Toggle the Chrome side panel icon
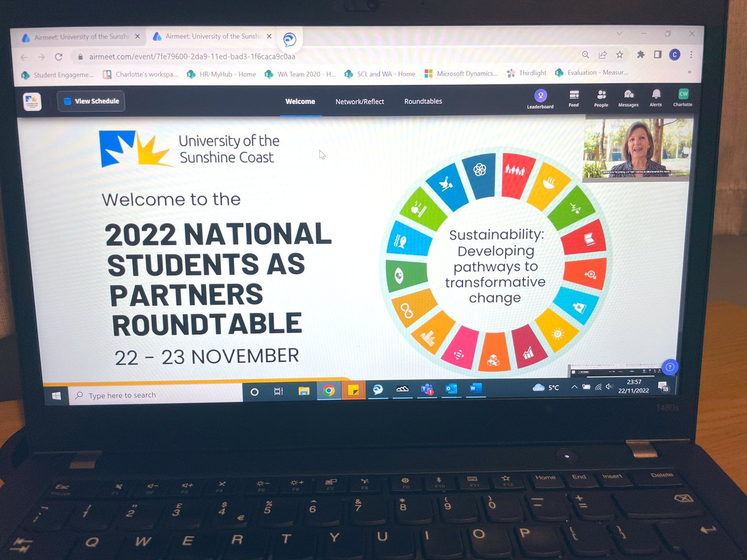 pos(657,55)
